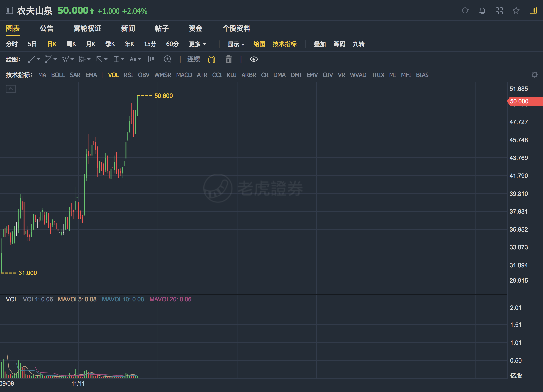
Task: Select the arrow marker drawing tool
Action: [x=99, y=59]
